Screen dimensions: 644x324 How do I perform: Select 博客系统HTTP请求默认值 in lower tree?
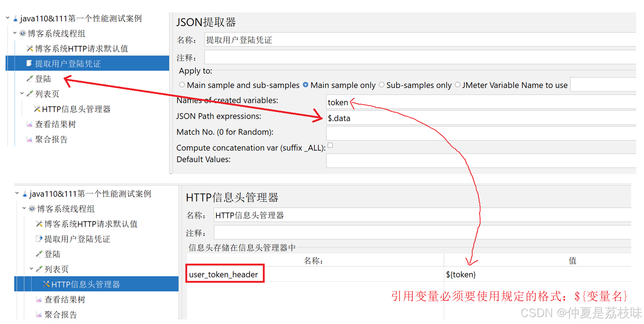(x=91, y=224)
